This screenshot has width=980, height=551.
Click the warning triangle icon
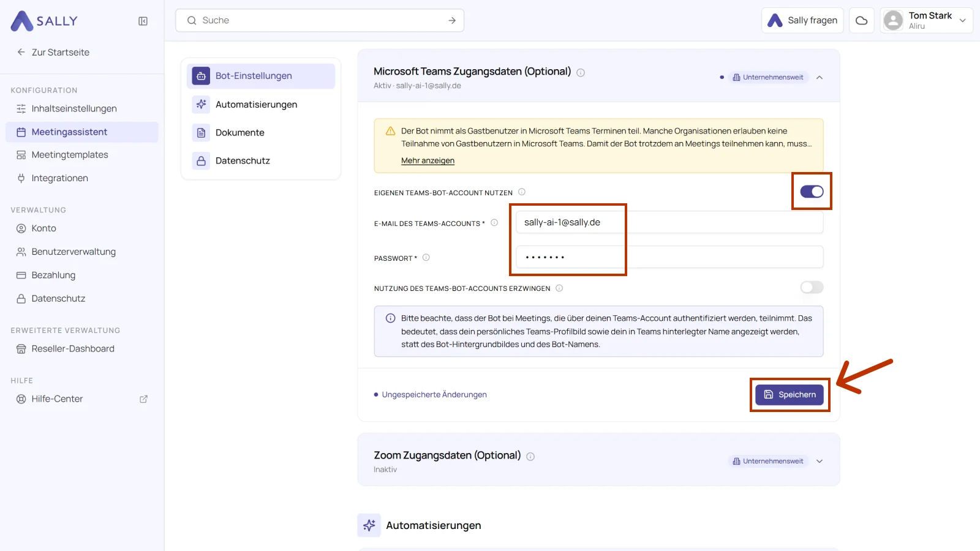point(390,131)
